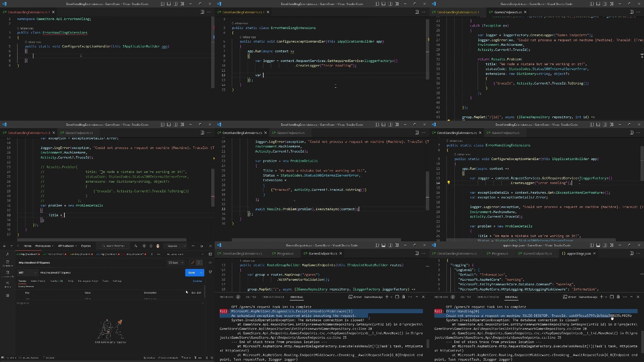The width and height of the screenshot is (644, 362).
Task: Go to Home in Postman header
Action: (x=28, y=246)
